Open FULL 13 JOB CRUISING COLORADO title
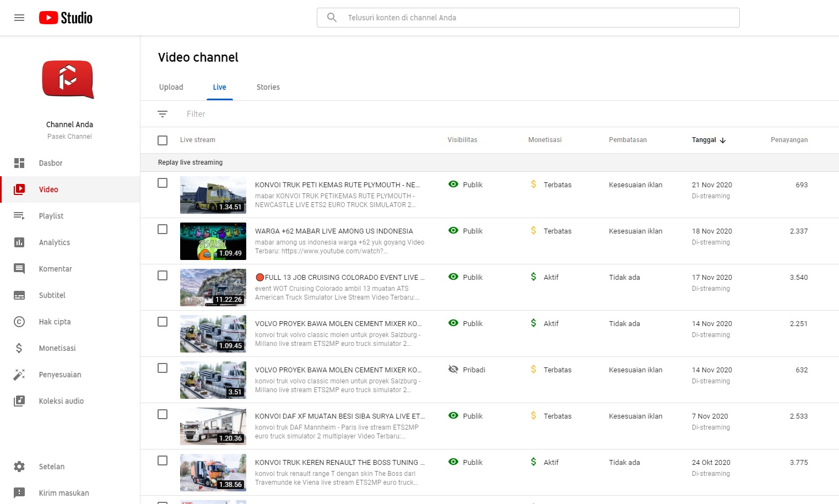Image resolution: width=839 pixels, height=504 pixels. pos(340,278)
